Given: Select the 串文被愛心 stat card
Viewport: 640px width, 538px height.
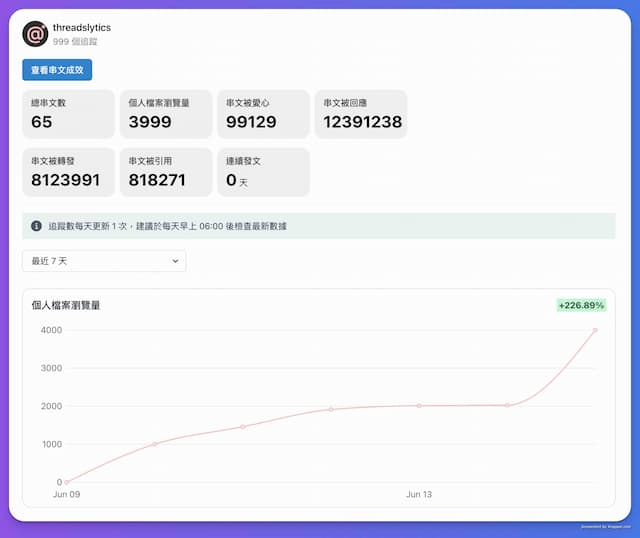Looking at the screenshot, I should coord(263,114).
